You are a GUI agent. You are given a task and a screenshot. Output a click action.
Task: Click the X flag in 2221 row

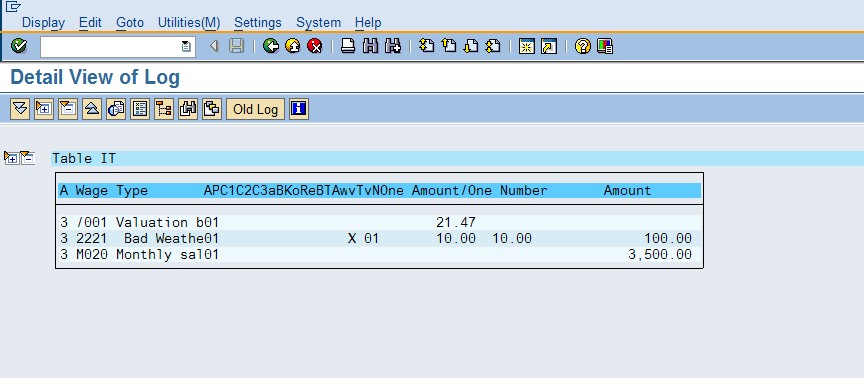tap(352, 239)
